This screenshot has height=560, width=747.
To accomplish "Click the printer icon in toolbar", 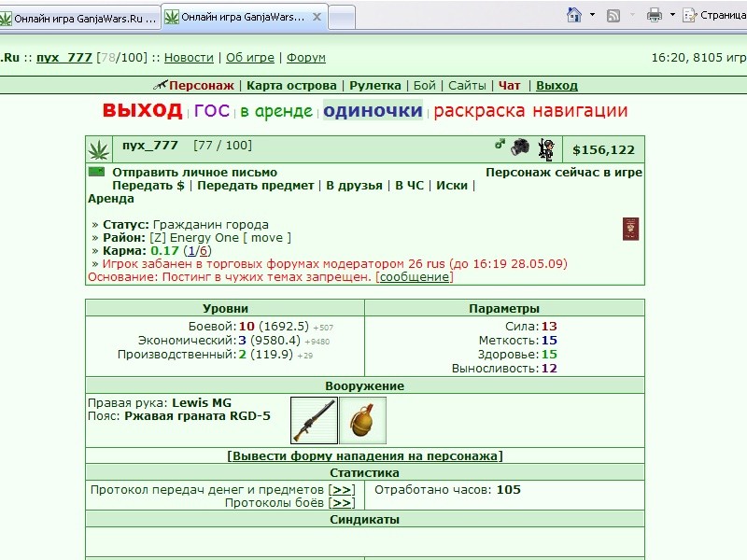I will 655,15.
